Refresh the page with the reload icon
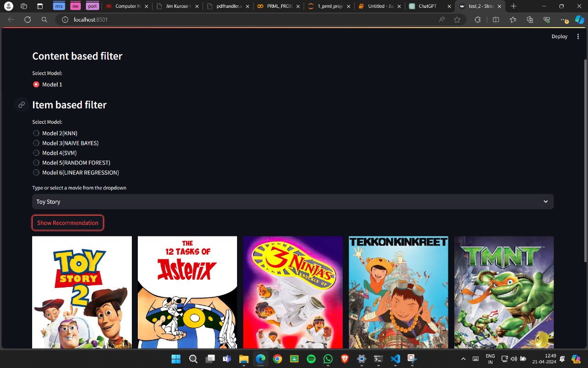The image size is (588, 368). [28, 20]
